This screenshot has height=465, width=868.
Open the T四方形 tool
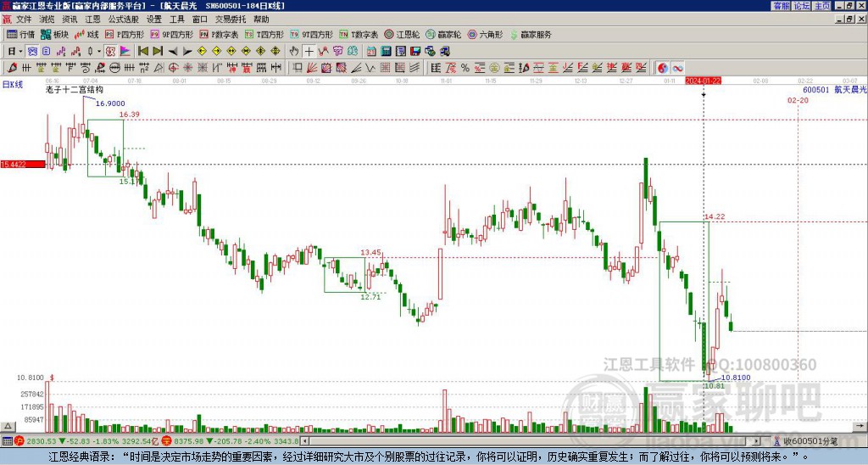tap(264, 34)
